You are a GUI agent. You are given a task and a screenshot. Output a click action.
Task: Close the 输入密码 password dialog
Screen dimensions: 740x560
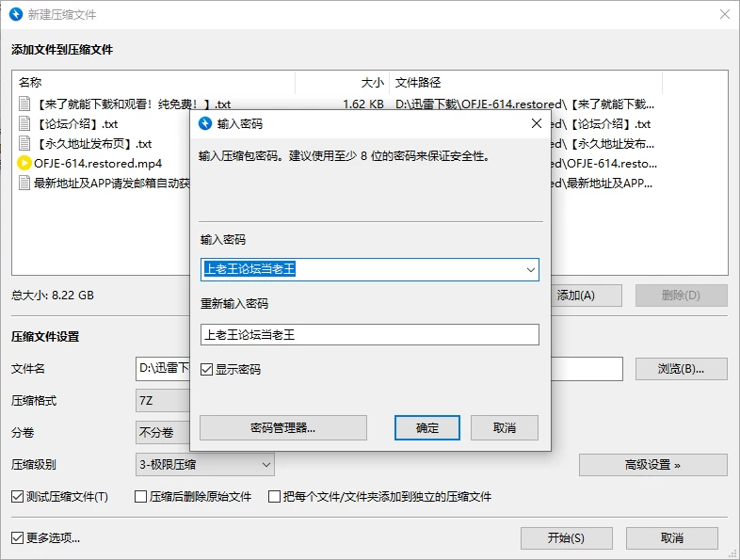point(537,123)
